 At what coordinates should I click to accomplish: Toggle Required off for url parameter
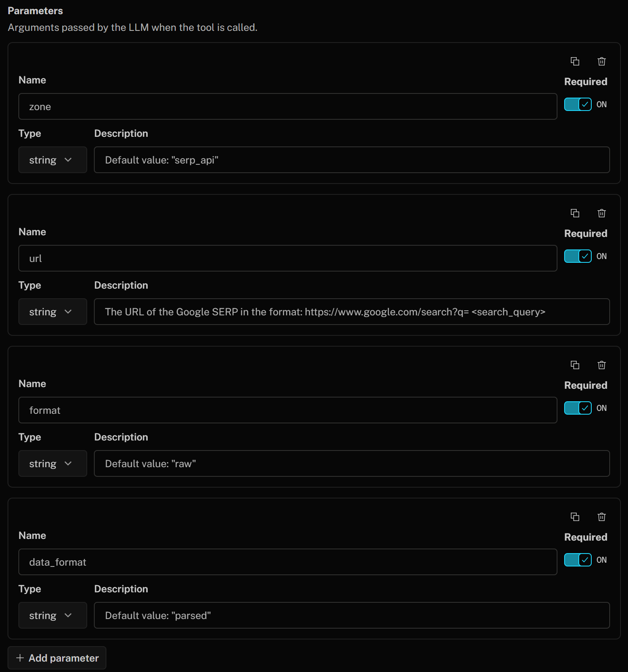click(578, 256)
